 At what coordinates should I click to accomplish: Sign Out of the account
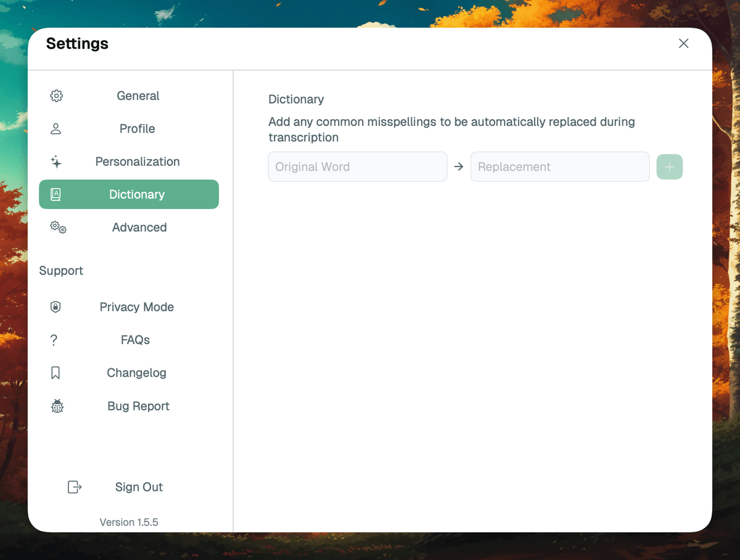(x=129, y=487)
